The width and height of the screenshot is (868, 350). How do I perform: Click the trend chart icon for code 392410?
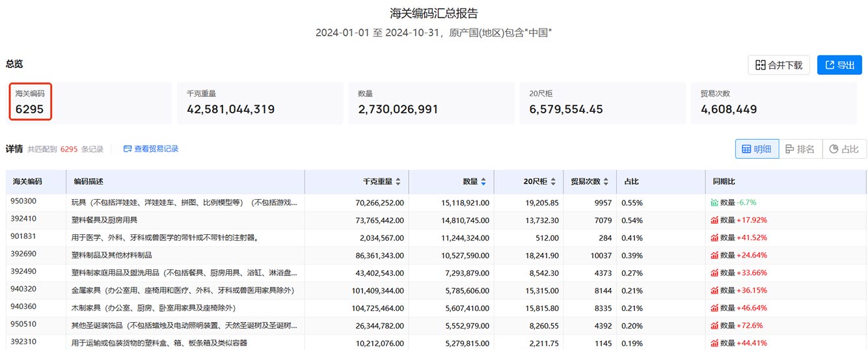click(714, 220)
